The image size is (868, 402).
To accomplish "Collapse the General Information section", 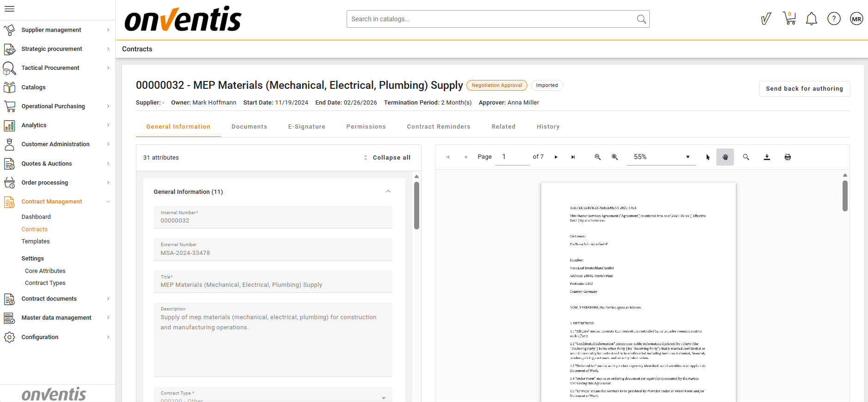I will click(x=388, y=192).
